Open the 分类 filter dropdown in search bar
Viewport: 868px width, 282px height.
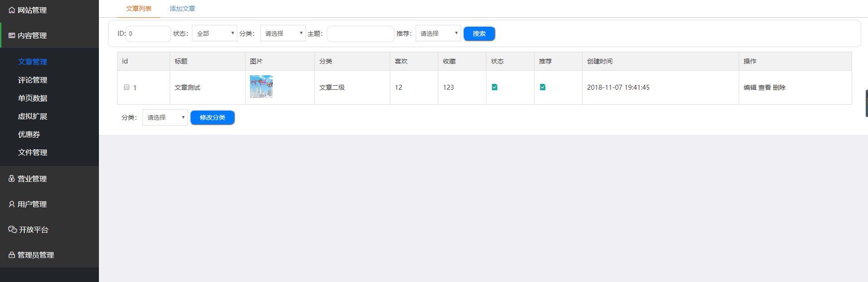click(x=283, y=34)
